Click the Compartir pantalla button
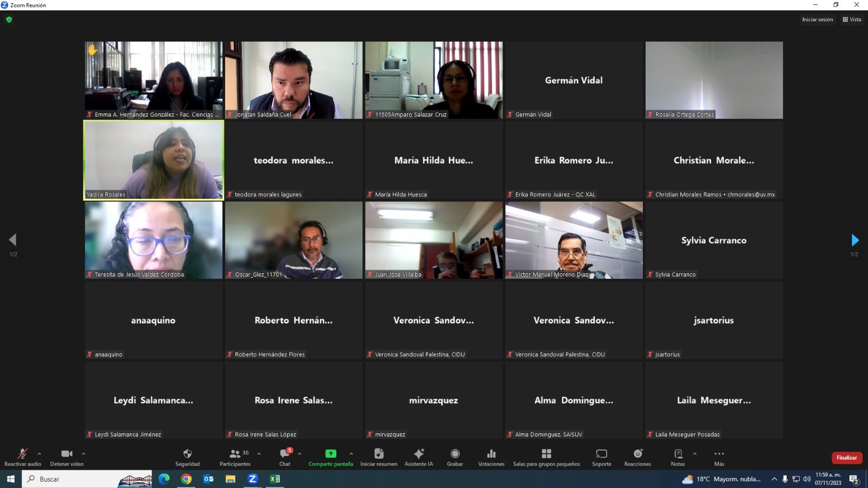This screenshot has width=868, height=488. pos(330,454)
